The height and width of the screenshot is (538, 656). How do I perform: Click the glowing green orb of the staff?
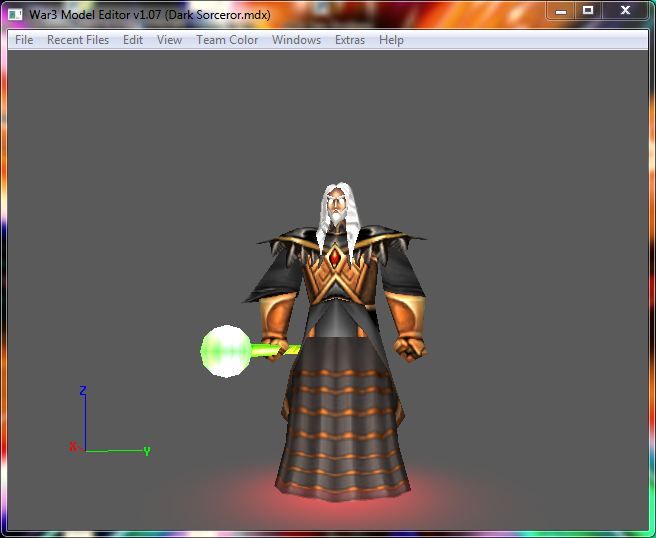tap(226, 351)
